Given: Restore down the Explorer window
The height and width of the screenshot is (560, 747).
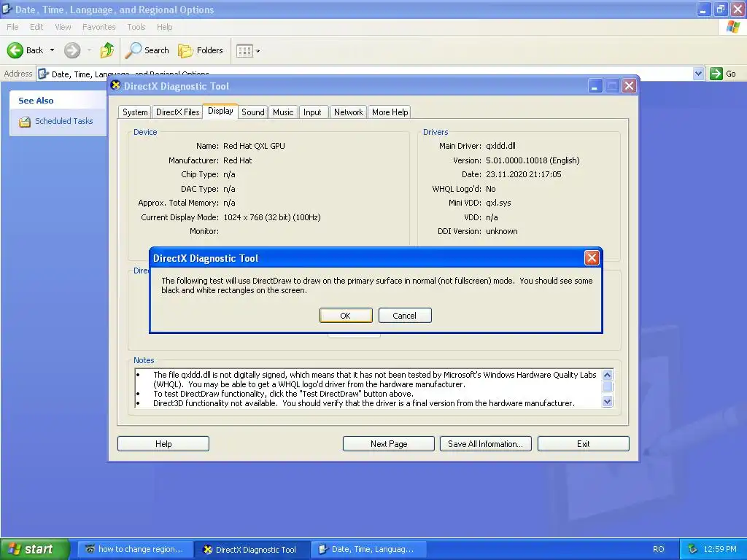Looking at the screenshot, I should click(720, 9).
